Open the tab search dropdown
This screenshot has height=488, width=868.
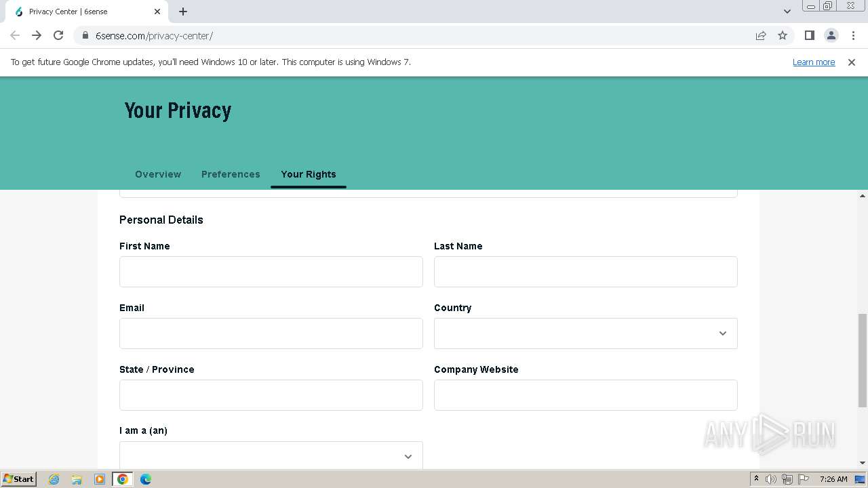click(787, 12)
